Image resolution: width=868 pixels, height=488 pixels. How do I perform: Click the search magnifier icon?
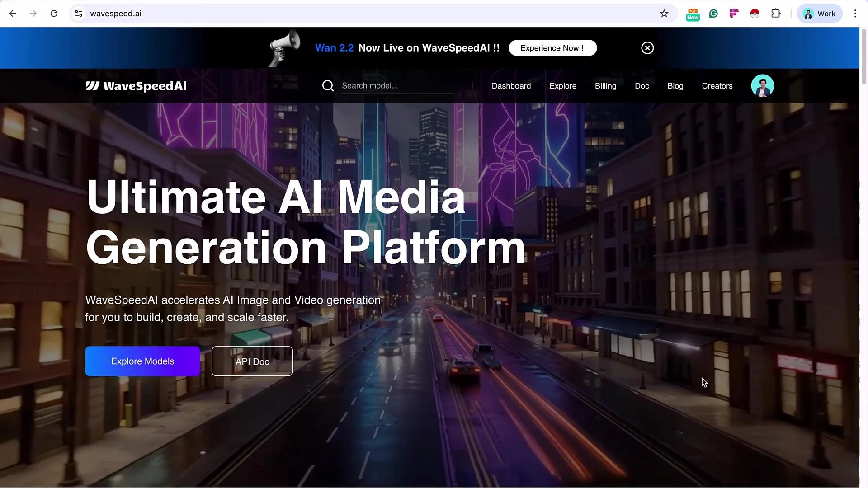[x=328, y=86]
